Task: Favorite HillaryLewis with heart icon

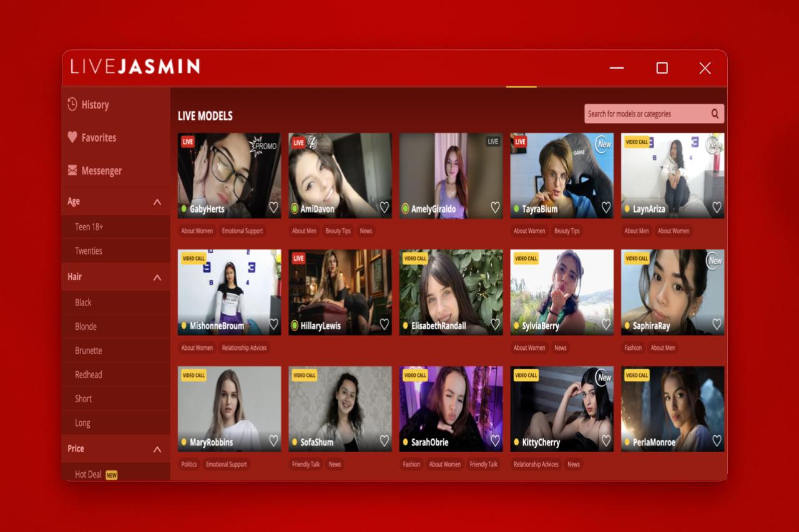Action: pyautogui.click(x=385, y=324)
